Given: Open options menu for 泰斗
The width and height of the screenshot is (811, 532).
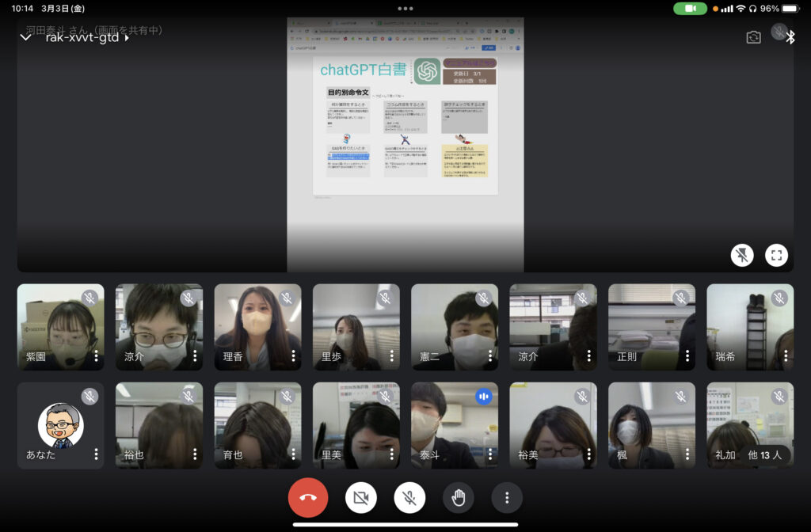Looking at the screenshot, I should (490, 454).
